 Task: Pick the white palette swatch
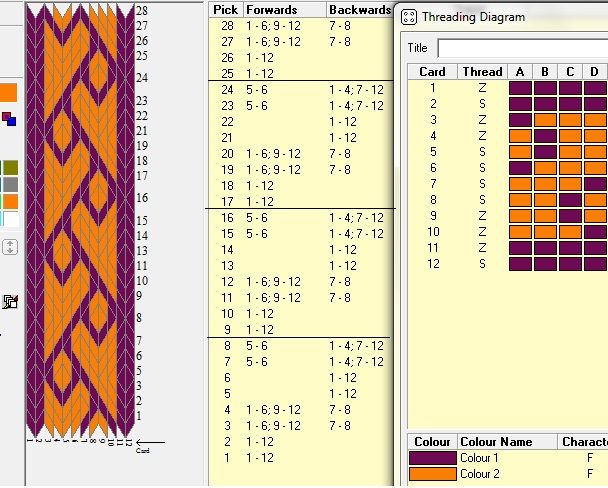[x=11, y=219]
